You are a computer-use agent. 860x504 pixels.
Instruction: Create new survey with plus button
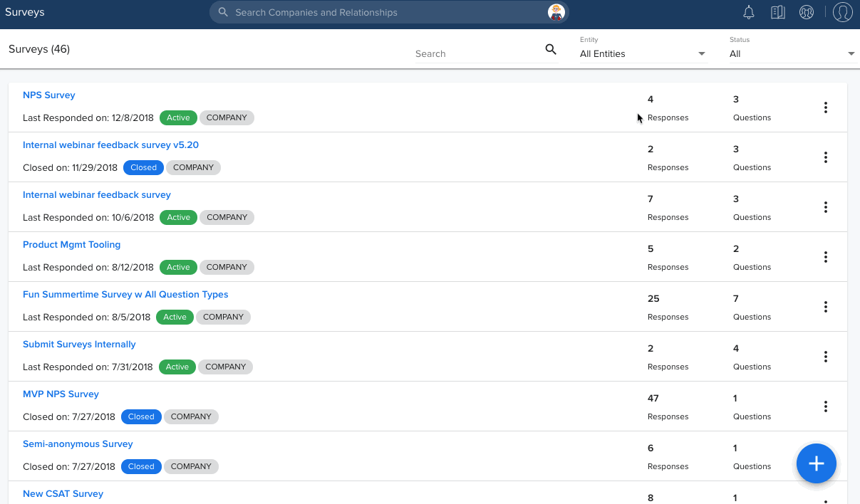click(x=817, y=463)
